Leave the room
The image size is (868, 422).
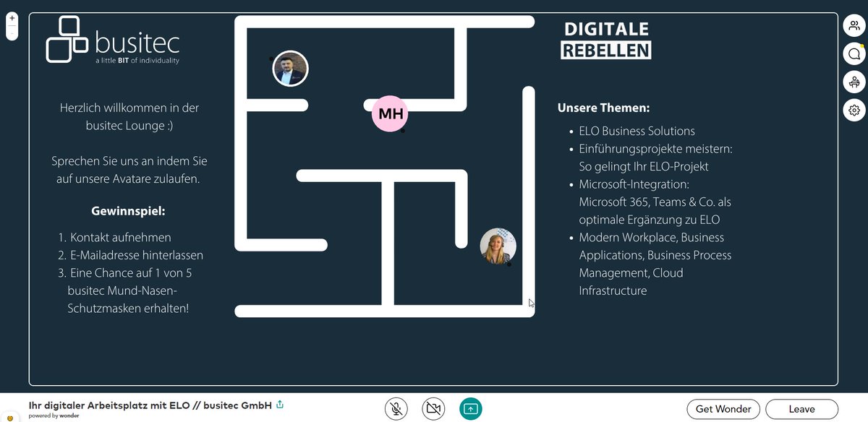coord(801,409)
